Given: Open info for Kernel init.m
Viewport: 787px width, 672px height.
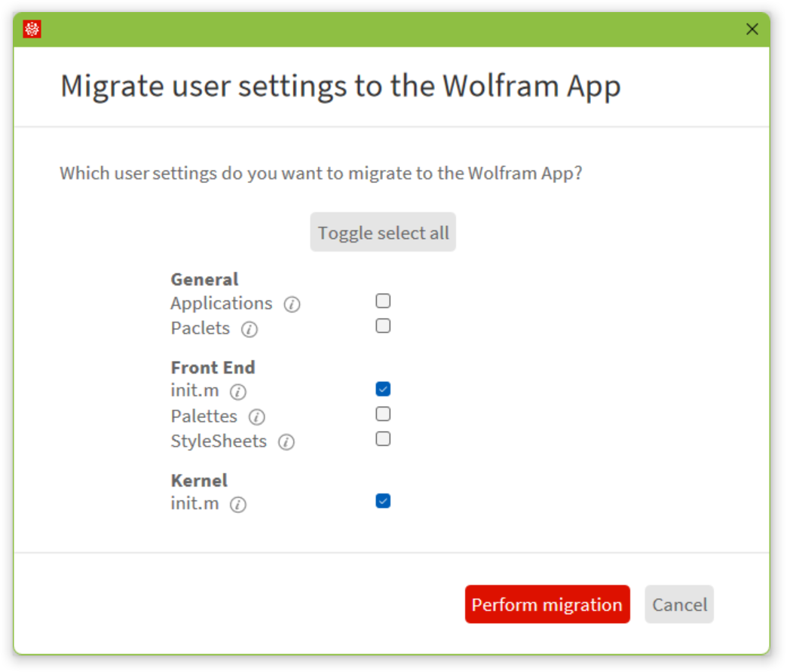Looking at the screenshot, I should pos(237,505).
